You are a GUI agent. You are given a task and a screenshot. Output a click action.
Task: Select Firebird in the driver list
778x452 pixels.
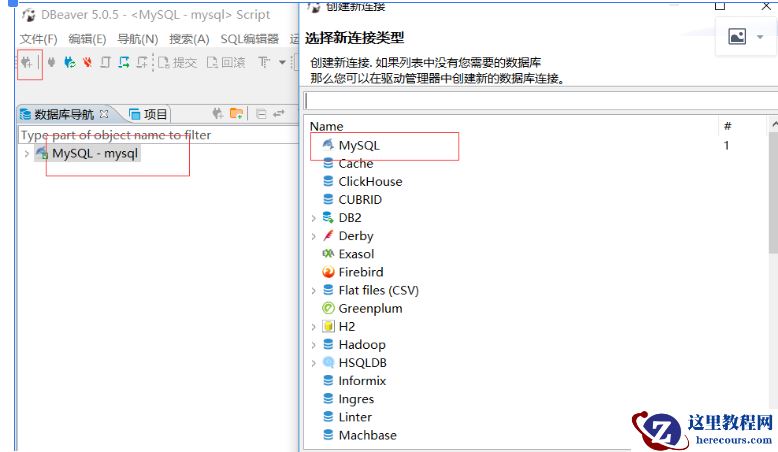pos(361,272)
